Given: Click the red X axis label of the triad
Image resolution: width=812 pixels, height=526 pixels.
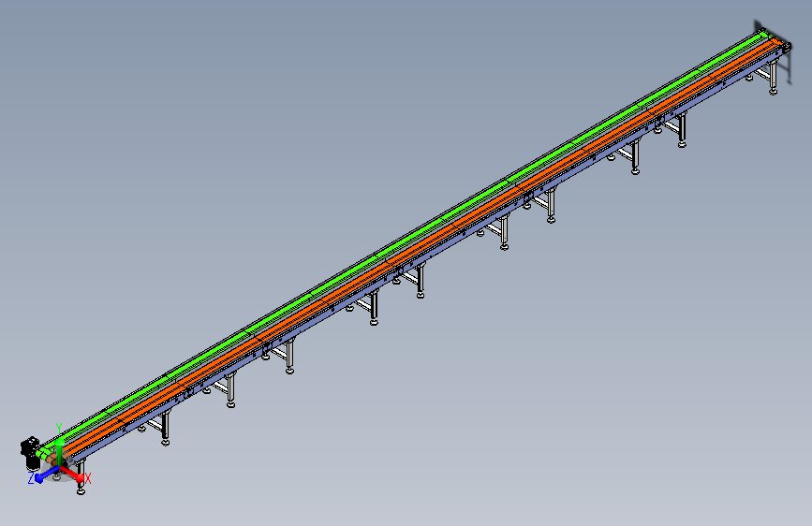Looking at the screenshot, I should point(87,478).
